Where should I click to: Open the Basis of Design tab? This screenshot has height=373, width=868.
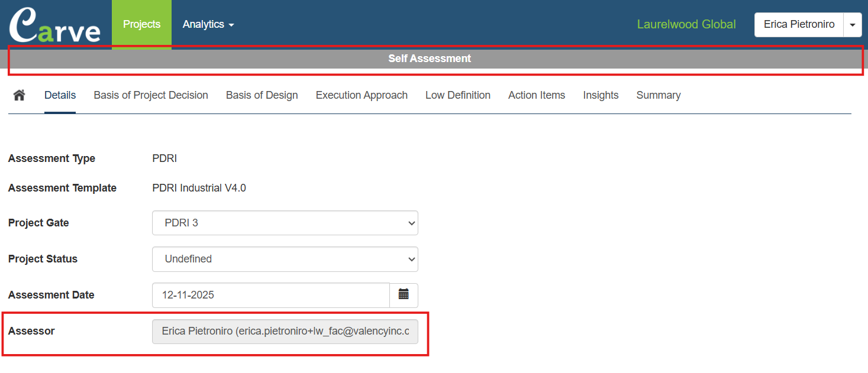tap(262, 95)
